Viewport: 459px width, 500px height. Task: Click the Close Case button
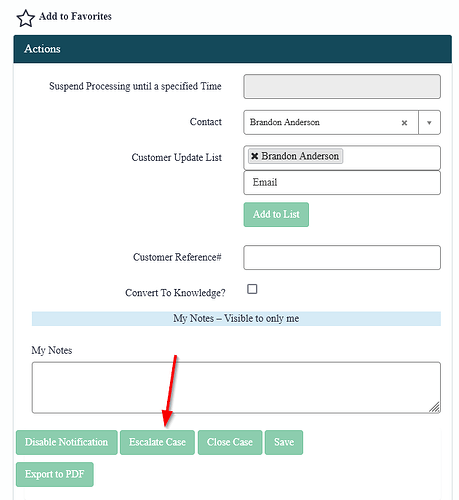230,442
